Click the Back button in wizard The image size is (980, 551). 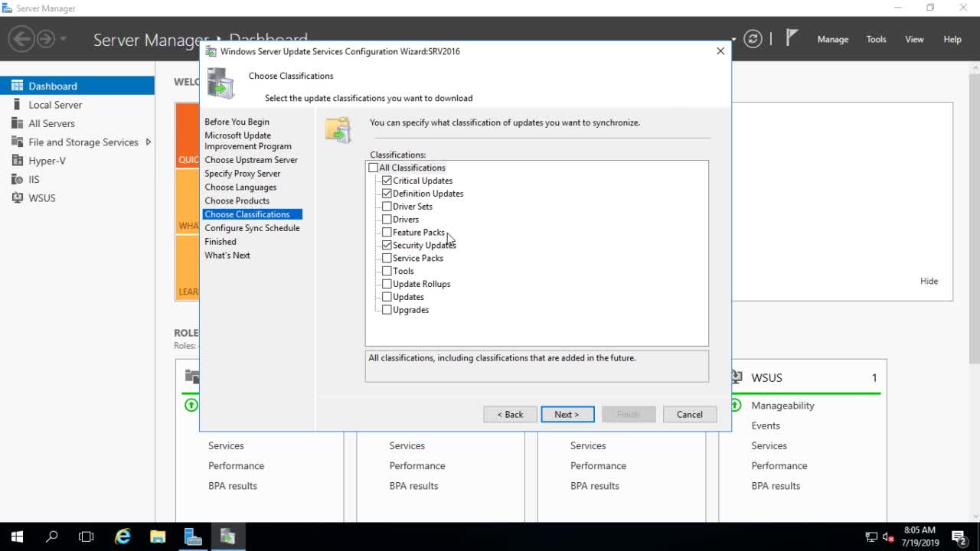click(510, 414)
